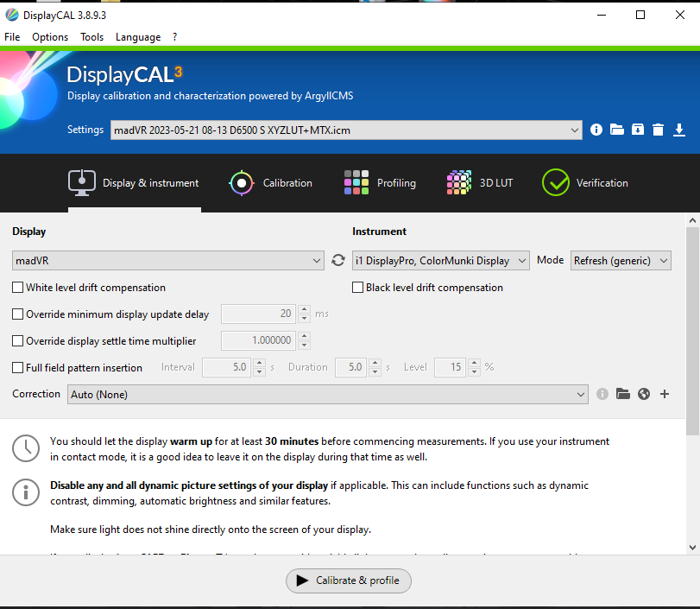Increase pattern insertion Interval stepper
This screenshot has width=700, height=609.
[x=260, y=363]
